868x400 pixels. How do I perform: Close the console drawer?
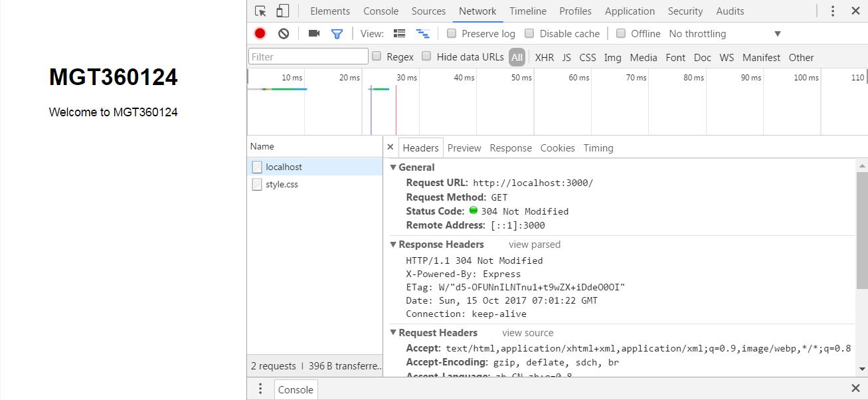tap(855, 388)
